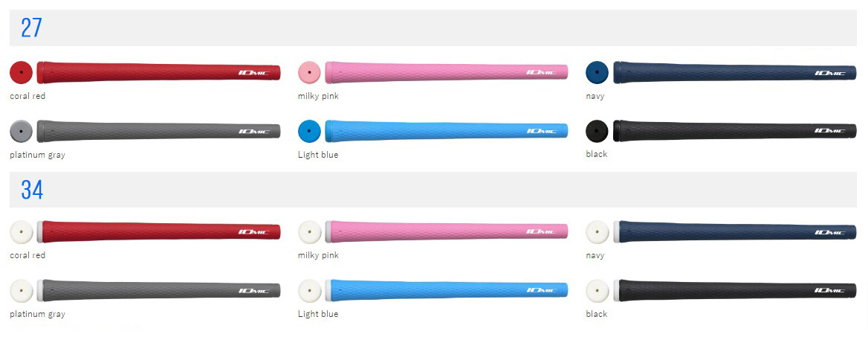This screenshot has width=868, height=340.
Task: Select the milky pink end cap in section 27
Action: coord(309,72)
